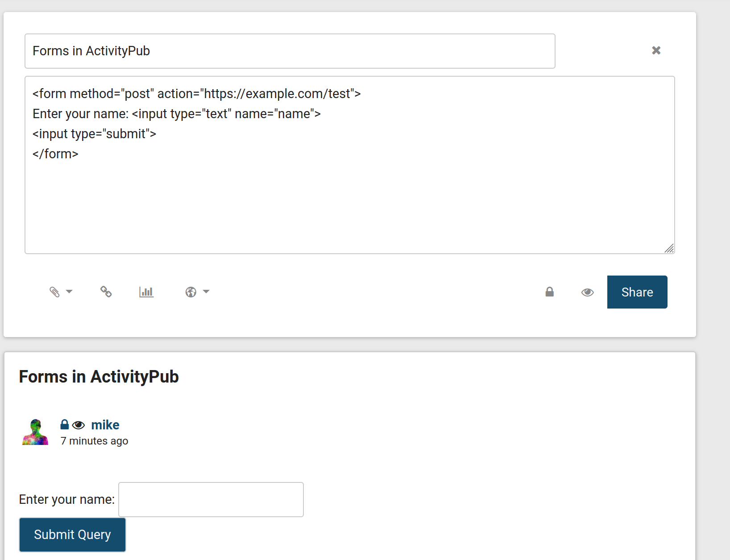Click the paperclip attach file icon
This screenshot has height=560, width=730.
click(x=54, y=292)
